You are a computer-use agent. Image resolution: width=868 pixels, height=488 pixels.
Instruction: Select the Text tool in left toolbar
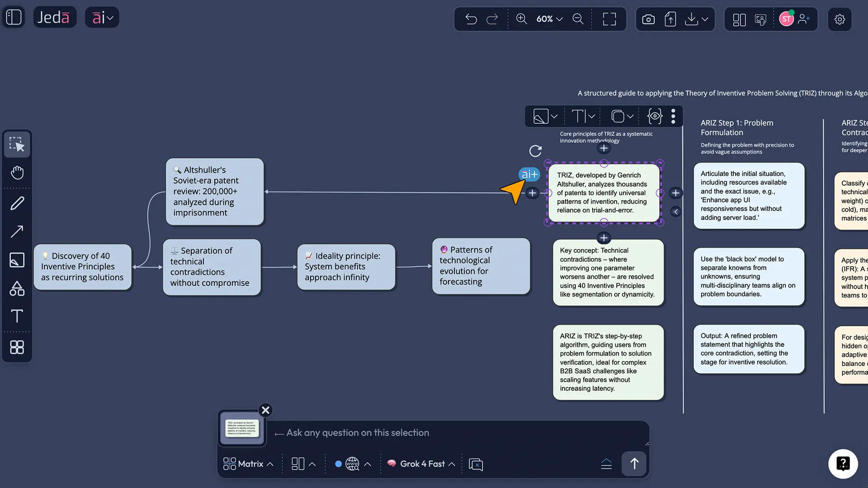click(x=17, y=316)
